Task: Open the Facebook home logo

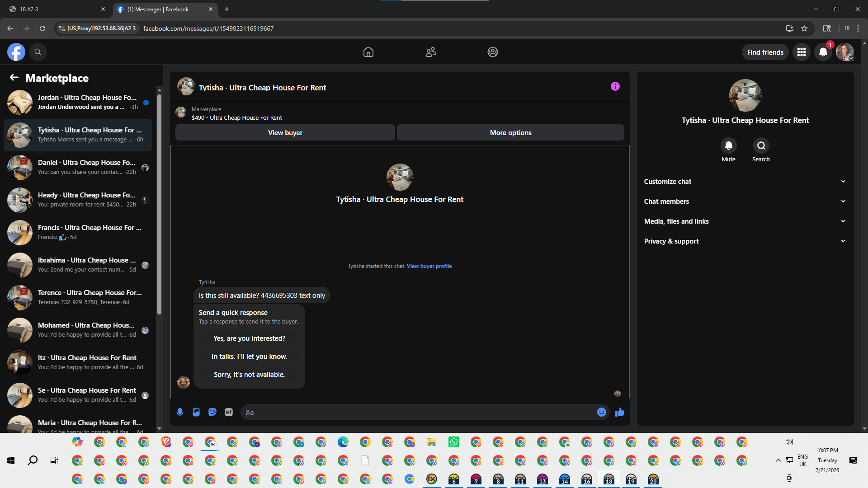Action: pos(16,52)
